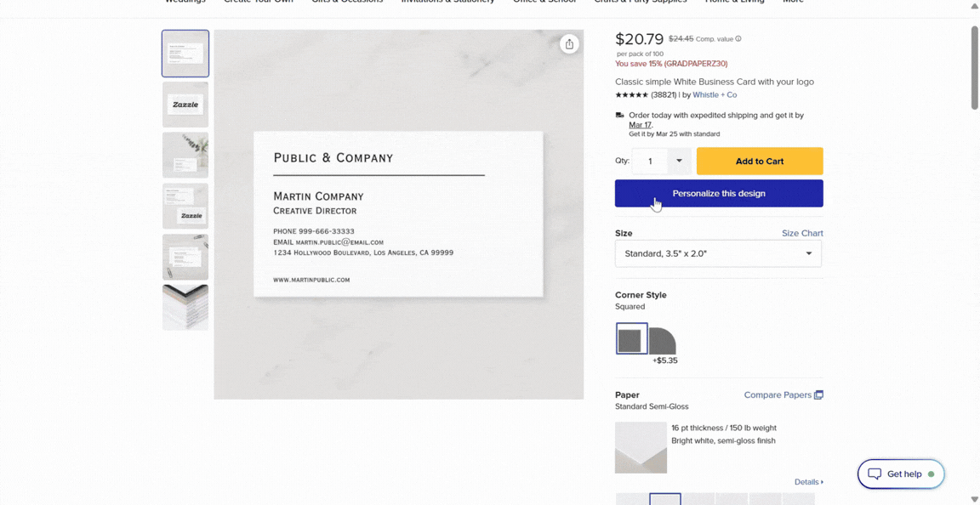Select the Squared corner style
The image size is (980, 505).
click(x=631, y=339)
